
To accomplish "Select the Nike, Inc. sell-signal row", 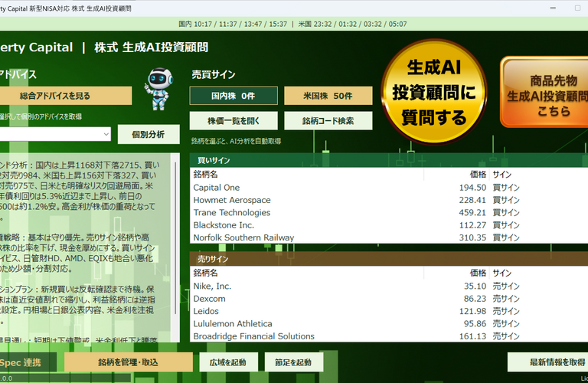I will tap(389, 286).
